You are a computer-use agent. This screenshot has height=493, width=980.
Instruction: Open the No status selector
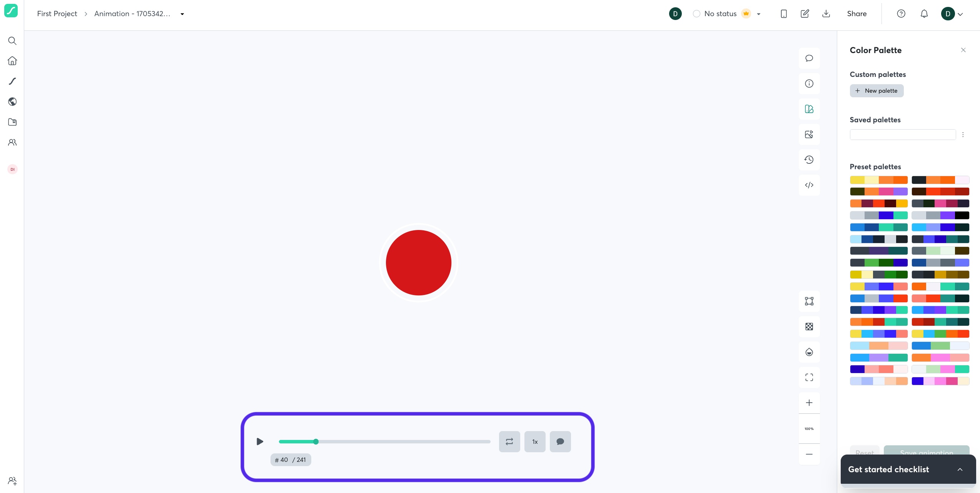(x=720, y=13)
